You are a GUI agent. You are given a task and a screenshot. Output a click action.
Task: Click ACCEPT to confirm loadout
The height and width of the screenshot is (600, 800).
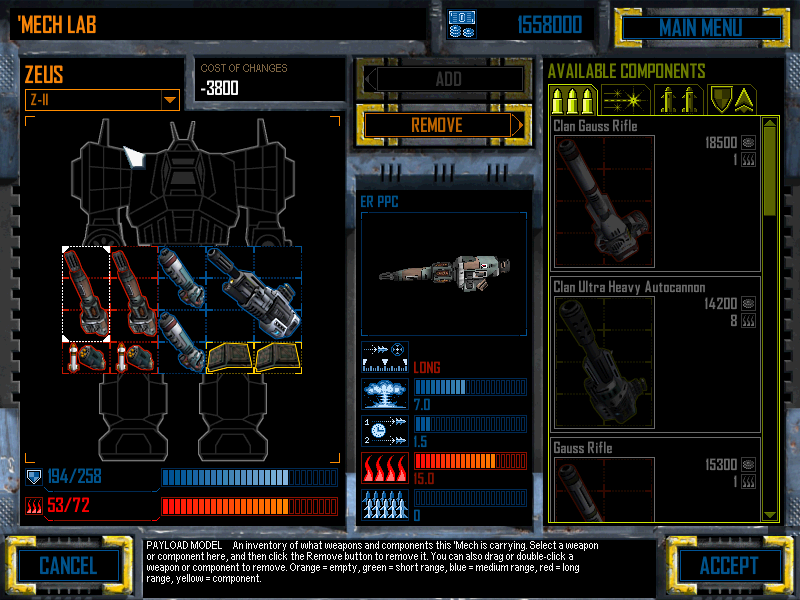coord(730,566)
